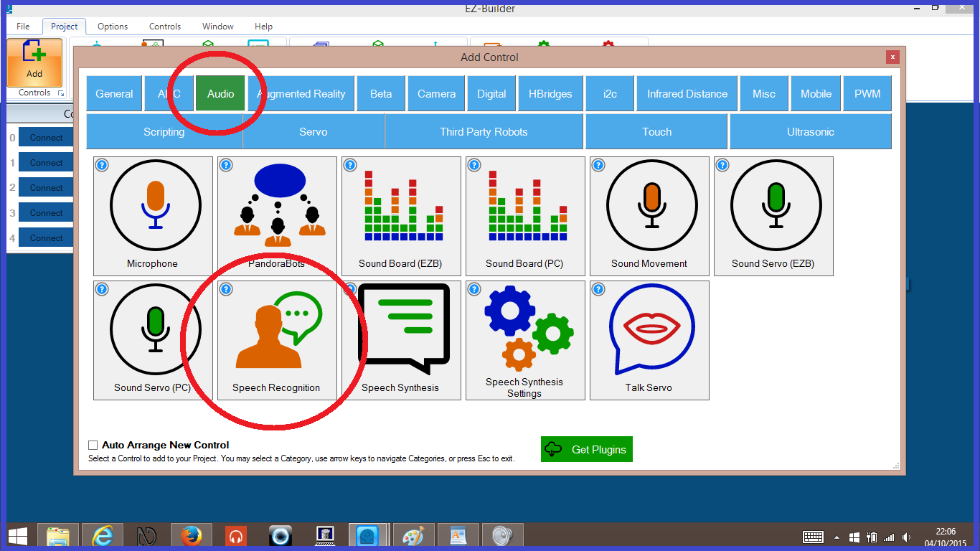The image size is (980, 551).
Task: Open the Touch category tab
Action: coord(657,132)
